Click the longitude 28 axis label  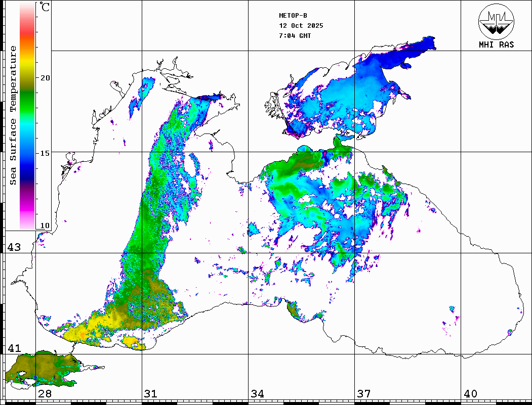(45, 394)
